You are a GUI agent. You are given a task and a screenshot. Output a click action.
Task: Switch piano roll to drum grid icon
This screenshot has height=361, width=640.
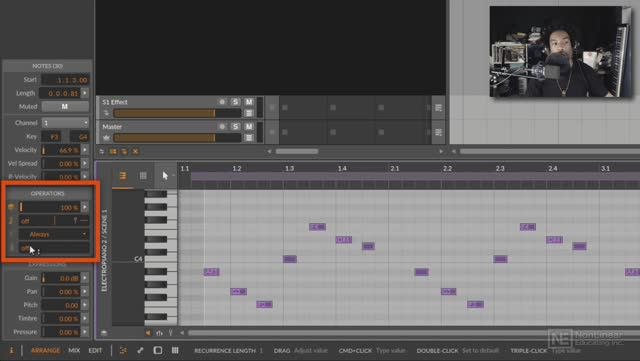coord(143,176)
